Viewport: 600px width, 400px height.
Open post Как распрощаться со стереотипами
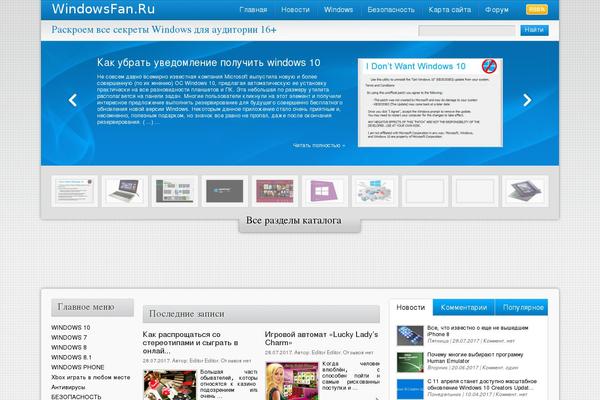tap(191, 343)
